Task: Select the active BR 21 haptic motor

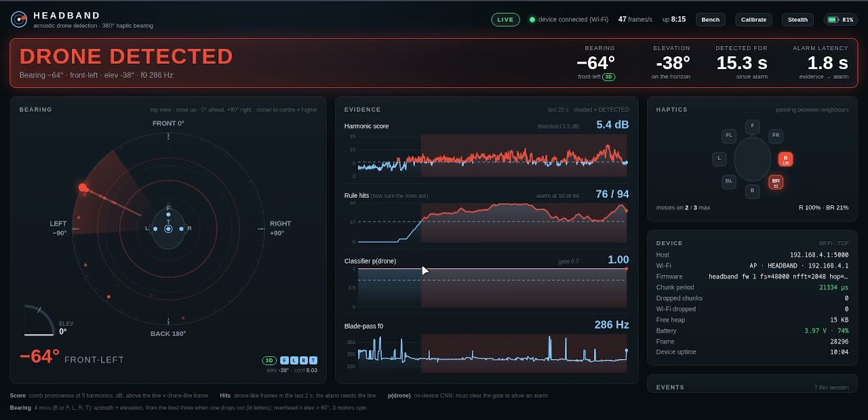Action: (776, 182)
